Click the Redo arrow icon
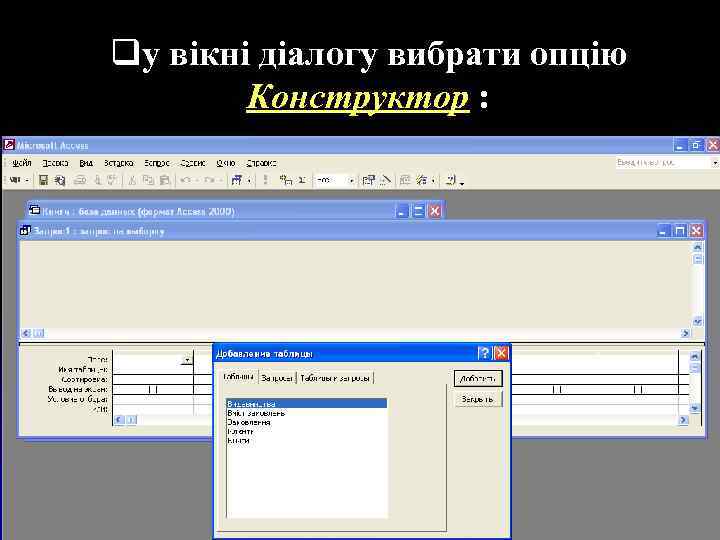Viewport: 720px width, 540px height. [209, 180]
